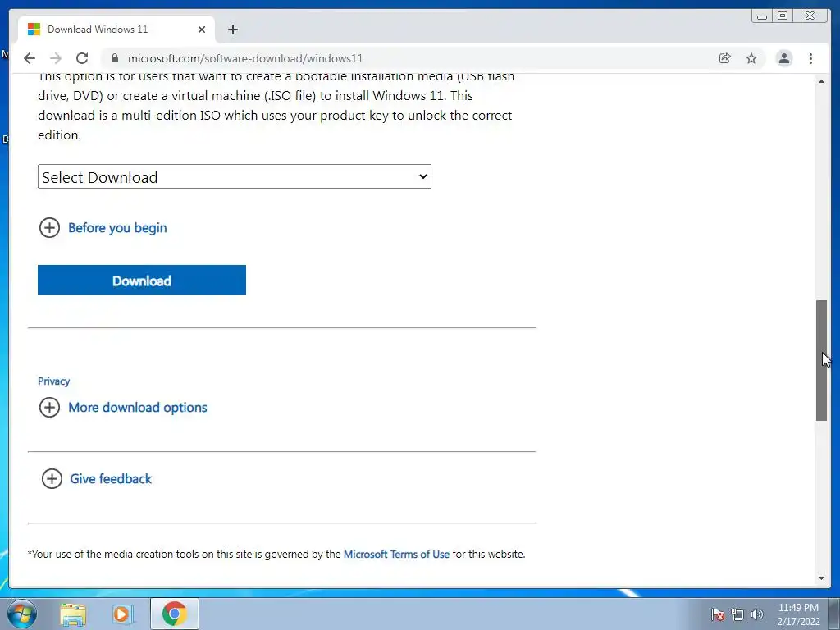The height and width of the screenshot is (630, 840).
Task: Click the taskbar clock showing 11:49 PM
Action: (x=798, y=614)
